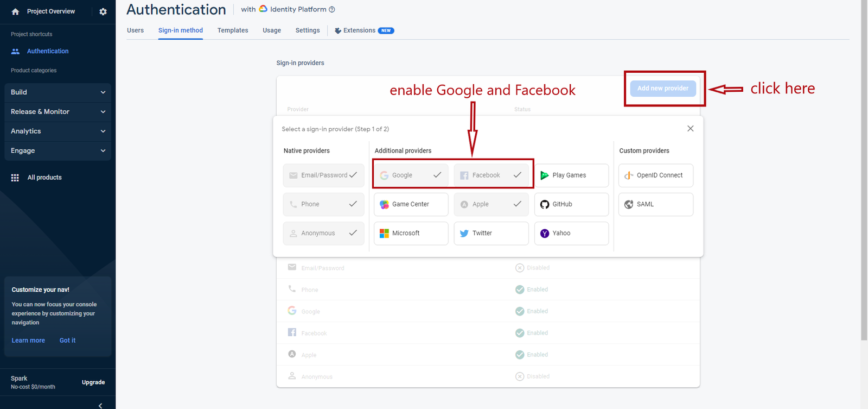Click the Anonymous row in providers table
Screen dimensions: 868x409
[x=488, y=376]
